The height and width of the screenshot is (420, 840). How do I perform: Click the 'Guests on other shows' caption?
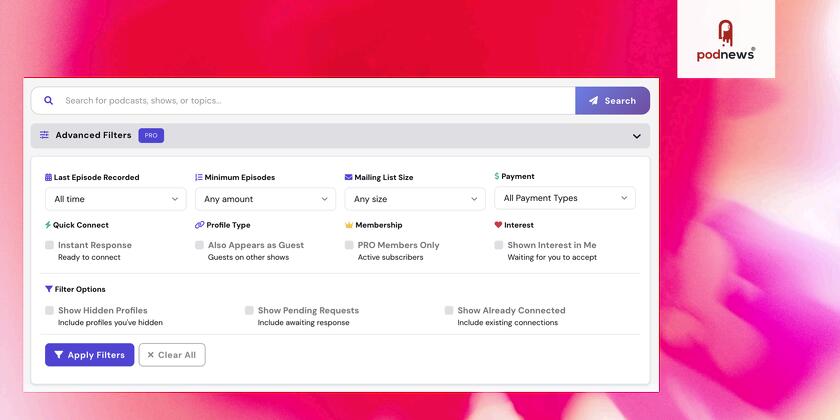point(249,257)
